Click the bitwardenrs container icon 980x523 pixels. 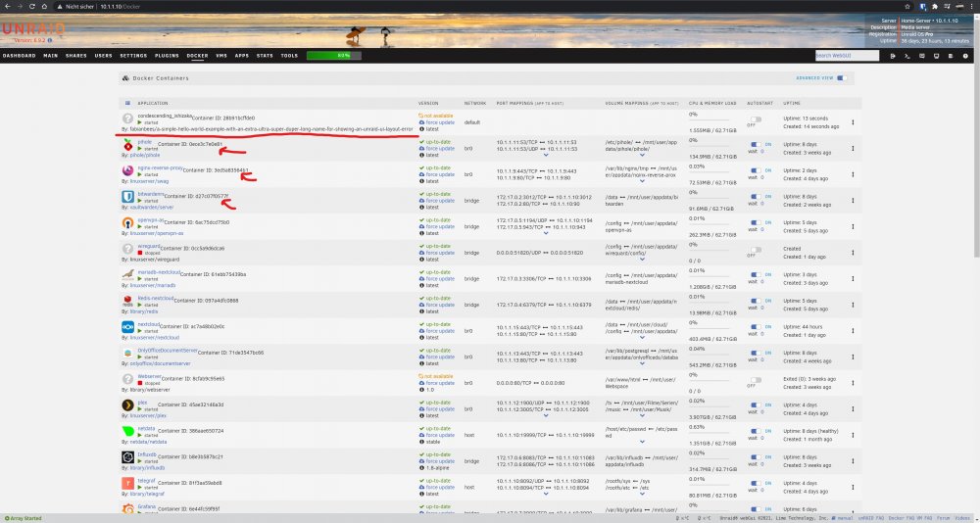(127, 197)
